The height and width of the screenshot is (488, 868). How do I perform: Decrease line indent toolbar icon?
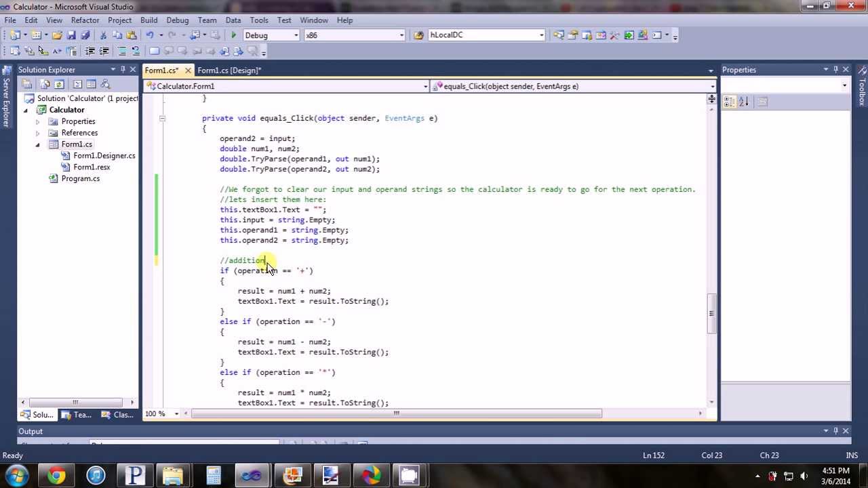coord(90,52)
